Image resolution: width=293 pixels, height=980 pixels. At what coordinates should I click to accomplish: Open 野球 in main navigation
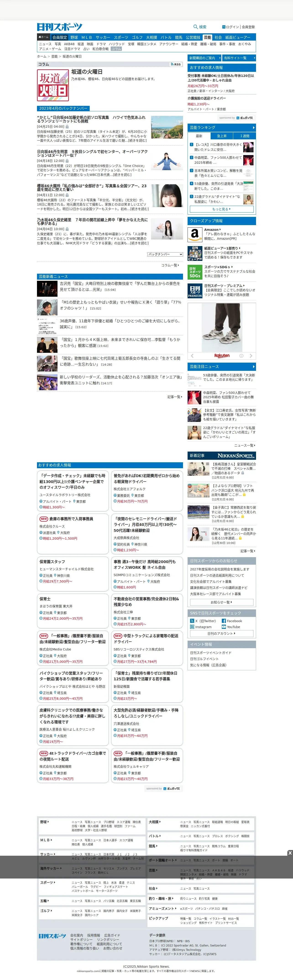(74, 37)
